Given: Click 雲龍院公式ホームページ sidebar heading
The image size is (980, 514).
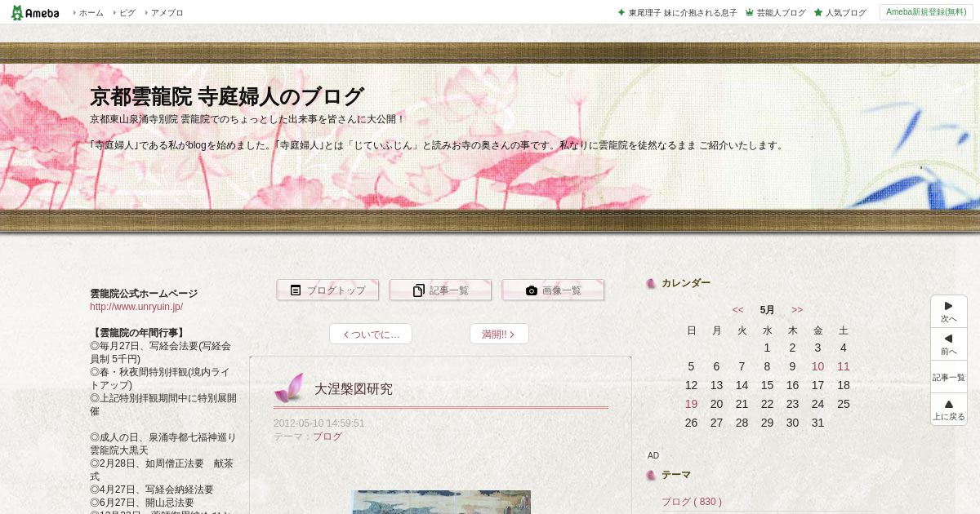Looking at the screenshot, I should 144,294.
